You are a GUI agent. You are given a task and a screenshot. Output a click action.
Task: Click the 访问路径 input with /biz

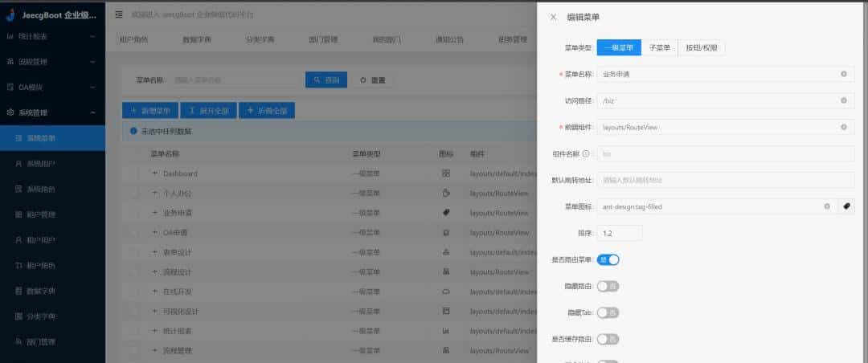pos(726,100)
